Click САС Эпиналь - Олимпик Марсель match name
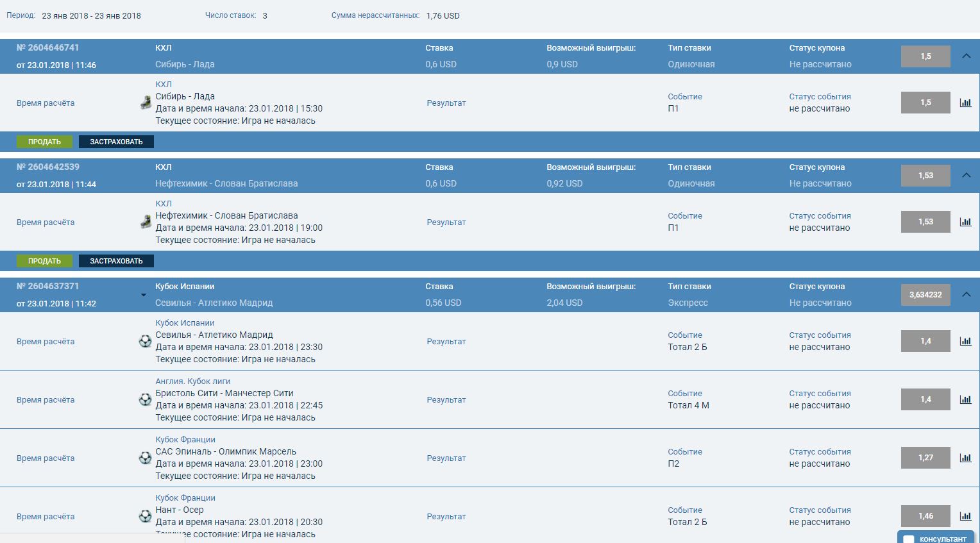 [x=226, y=451]
